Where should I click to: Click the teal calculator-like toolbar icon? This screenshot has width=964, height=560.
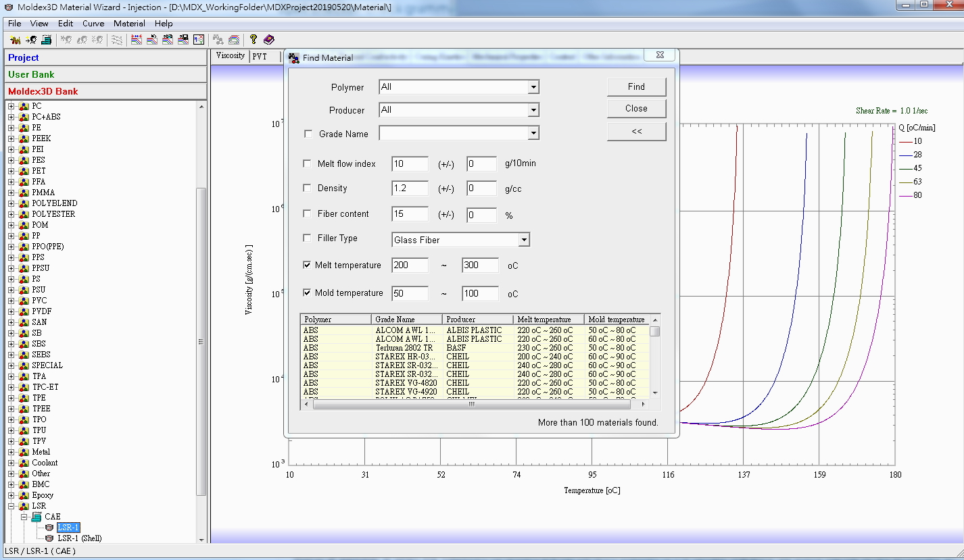[46, 40]
